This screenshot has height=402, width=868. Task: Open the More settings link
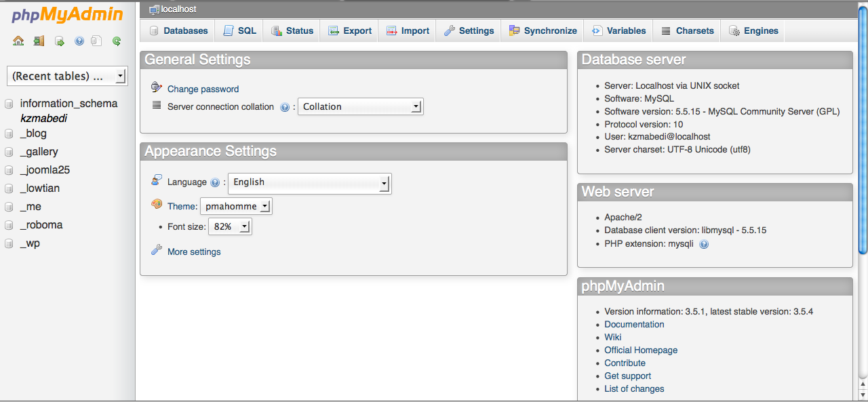(194, 252)
